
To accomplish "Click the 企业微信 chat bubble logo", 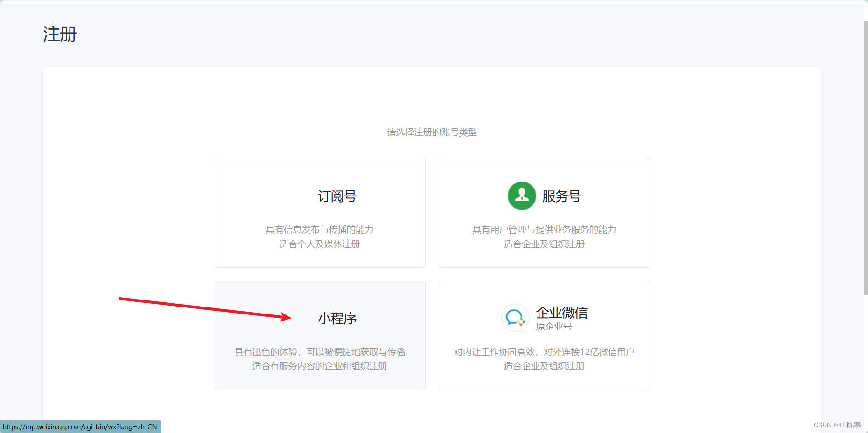I will [x=515, y=318].
